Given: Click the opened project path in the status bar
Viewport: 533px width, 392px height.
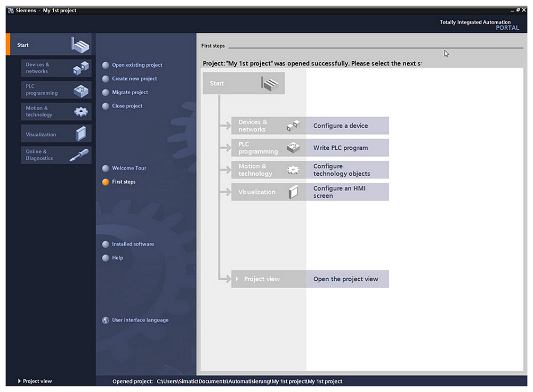Looking at the screenshot, I should [249, 381].
